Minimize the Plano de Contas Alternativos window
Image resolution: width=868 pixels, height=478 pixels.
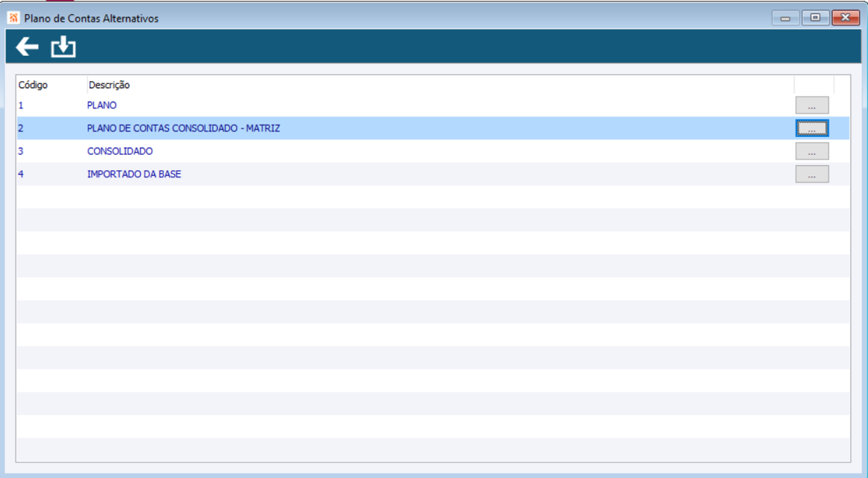point(785,18)
